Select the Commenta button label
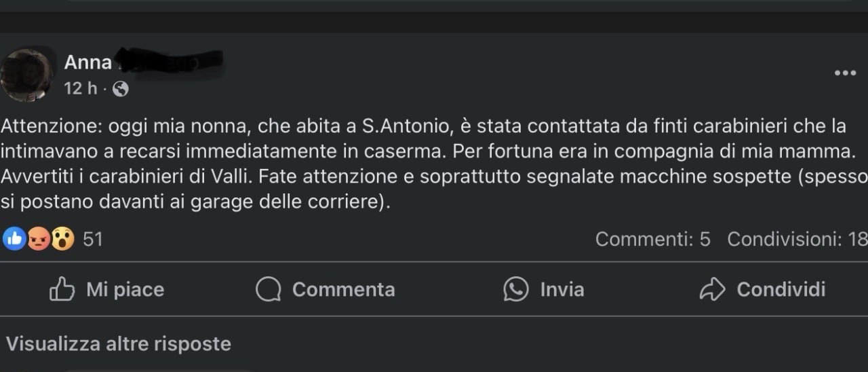This screenshot has height=372, width=868. (344, 290)
